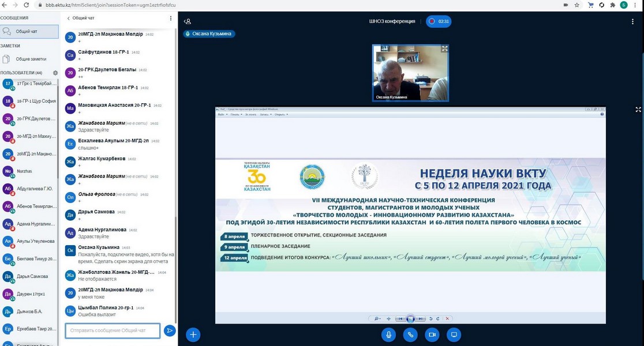Click Жанболатова Жанель message Не отображается
644x346 pixels.
click(119, 276)
